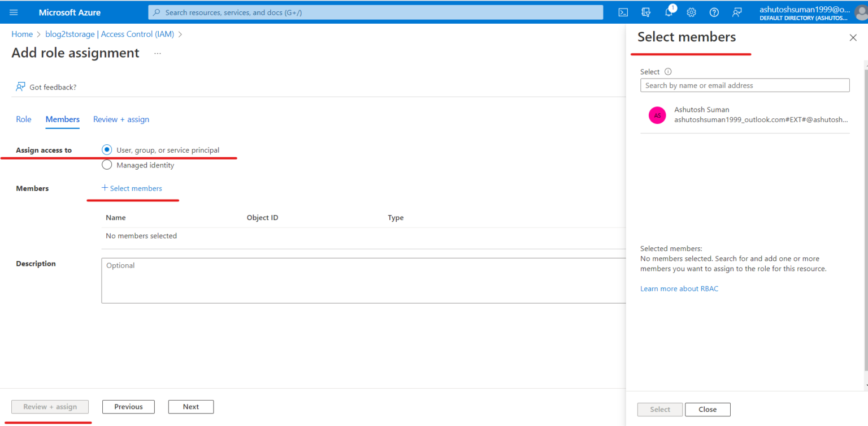Image resolution: width=868 pixels, height=426 pixels.
Task: Open the portal hamburger menu
Action: click(x=14, y=12)
